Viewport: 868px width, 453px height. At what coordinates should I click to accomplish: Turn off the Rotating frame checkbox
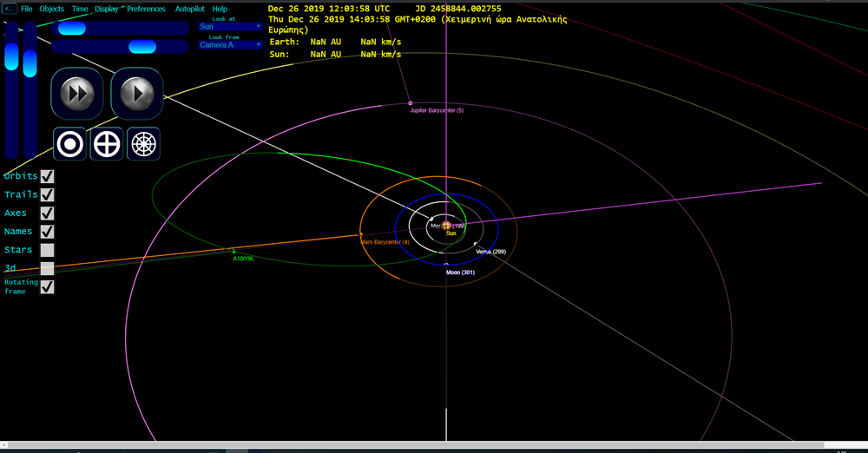click(x=48, y=286)
